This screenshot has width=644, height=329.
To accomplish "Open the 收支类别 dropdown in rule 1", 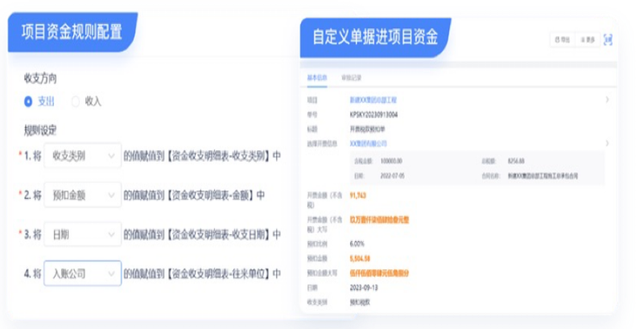I will [82, 156].
